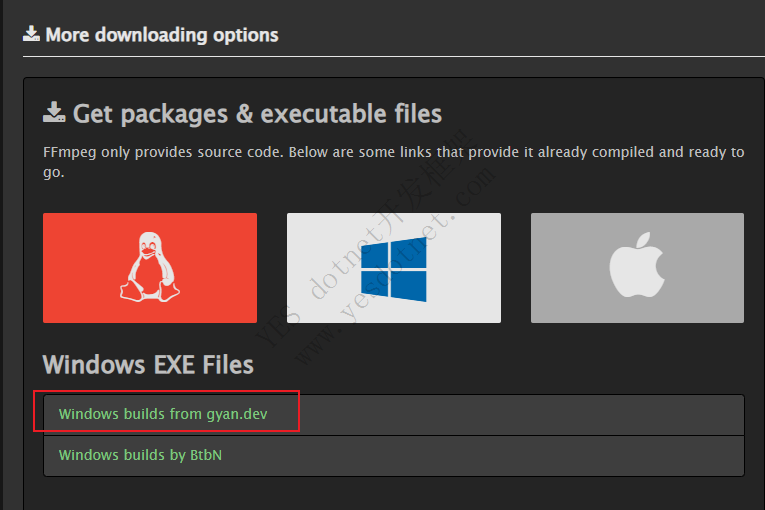765x510 pixels.
Task: Click the Windows EXE Files heading
Action: [148, 364]
